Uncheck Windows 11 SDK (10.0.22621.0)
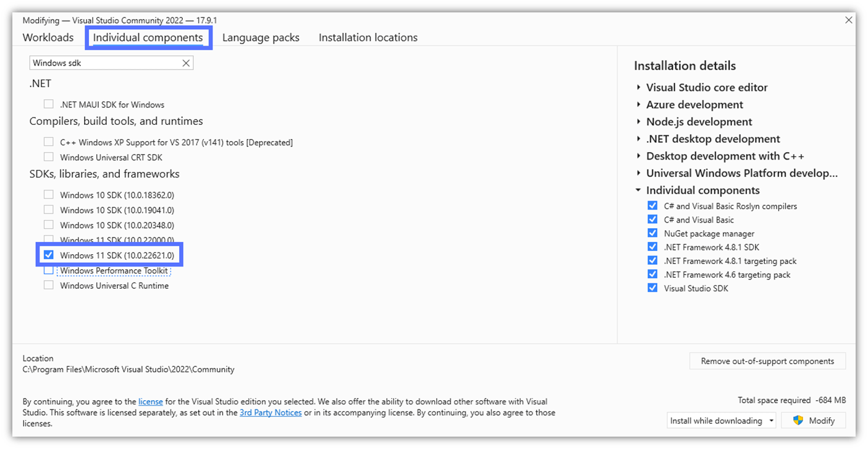This screenshot has height=449, width=868. pos(49,255)
